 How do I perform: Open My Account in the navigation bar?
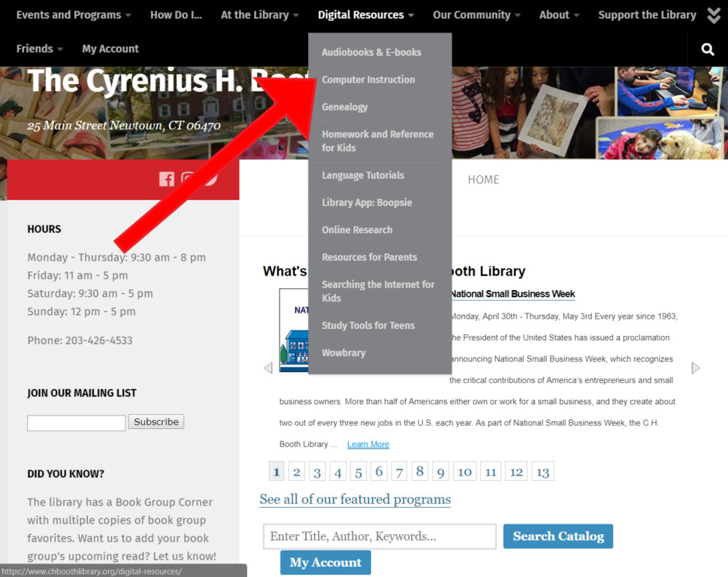[x=110, y=49]
